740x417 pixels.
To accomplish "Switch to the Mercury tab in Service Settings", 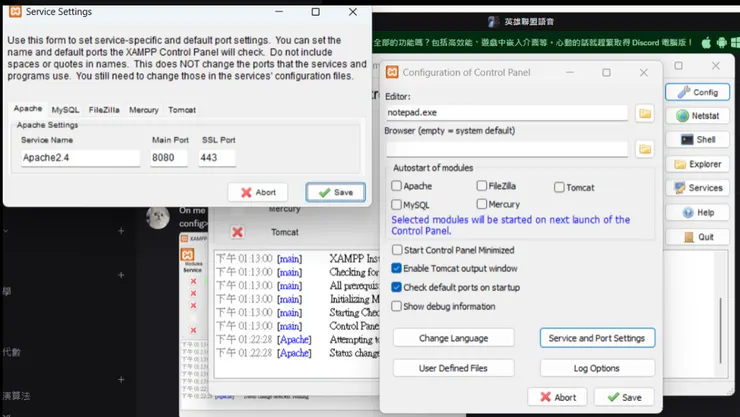I will (x=144, y=110).
